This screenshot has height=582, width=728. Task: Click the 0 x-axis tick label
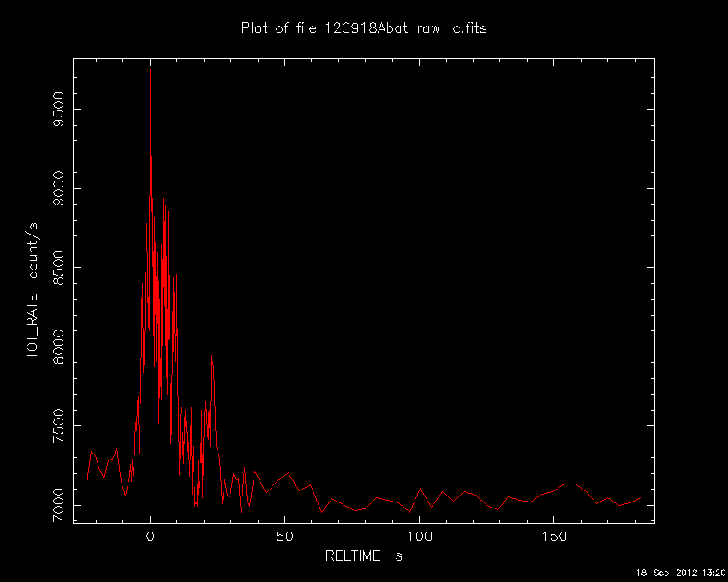tap(151, 537)
